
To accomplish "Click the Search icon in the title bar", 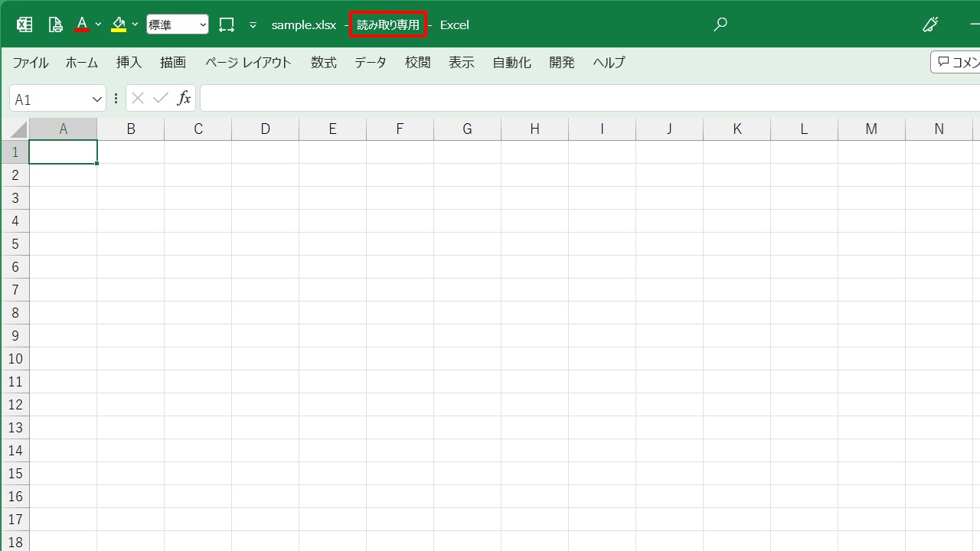I will coord(720,24).
